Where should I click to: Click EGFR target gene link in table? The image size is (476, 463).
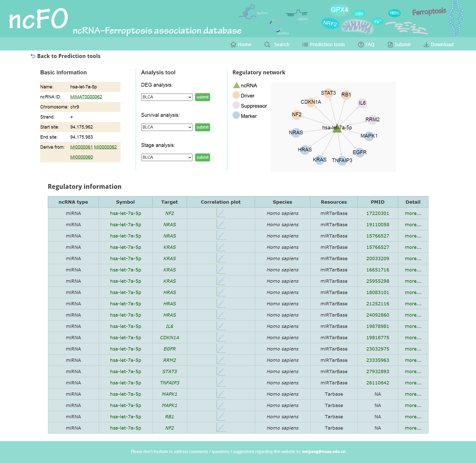pos(169,349)
